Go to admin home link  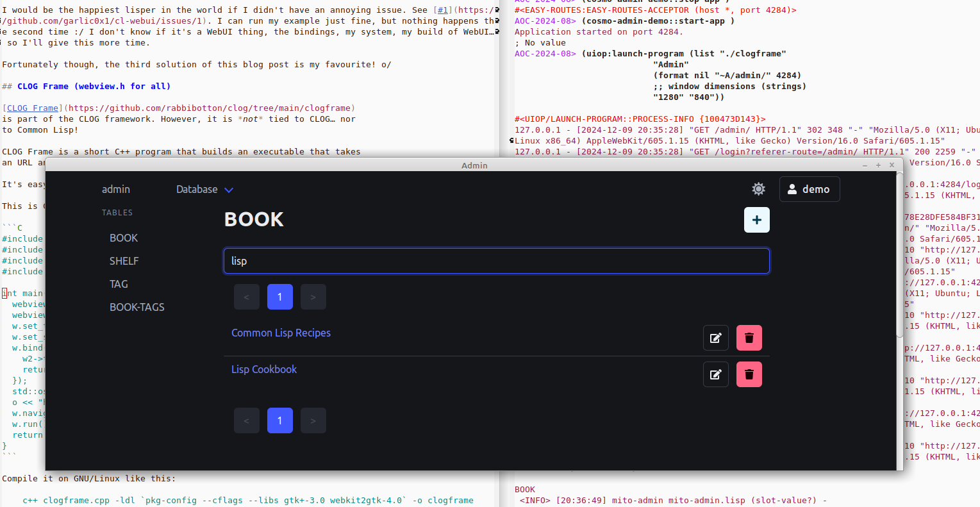pyautogui.click(x=116, y=190)
